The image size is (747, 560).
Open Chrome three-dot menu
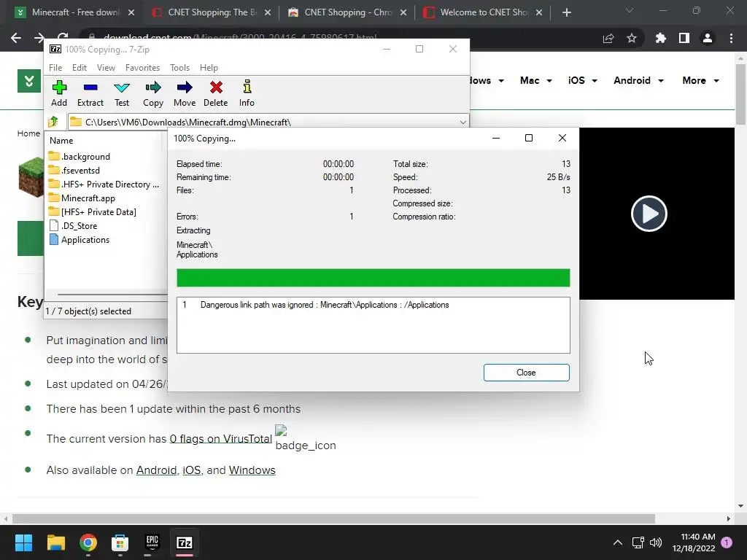731,38
